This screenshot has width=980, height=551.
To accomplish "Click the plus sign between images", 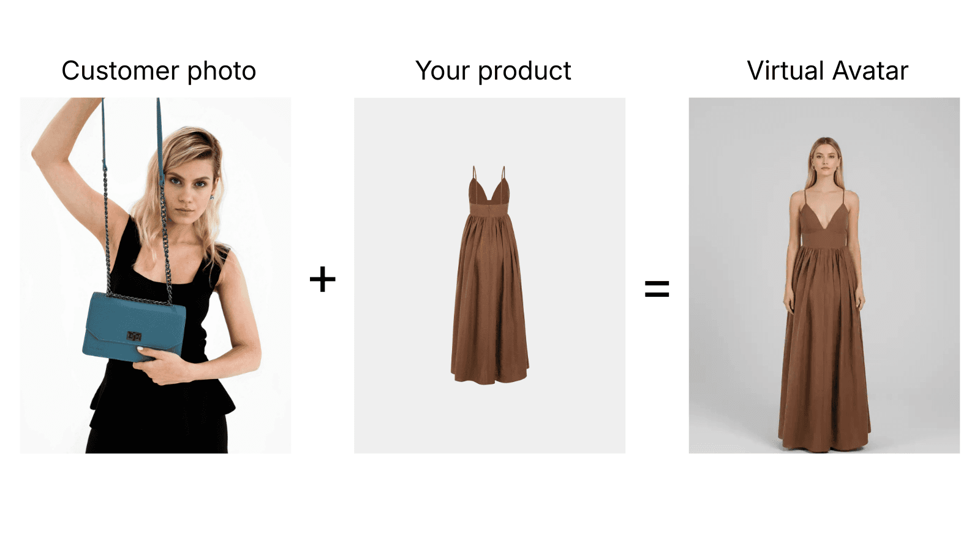I will (323, 280).
